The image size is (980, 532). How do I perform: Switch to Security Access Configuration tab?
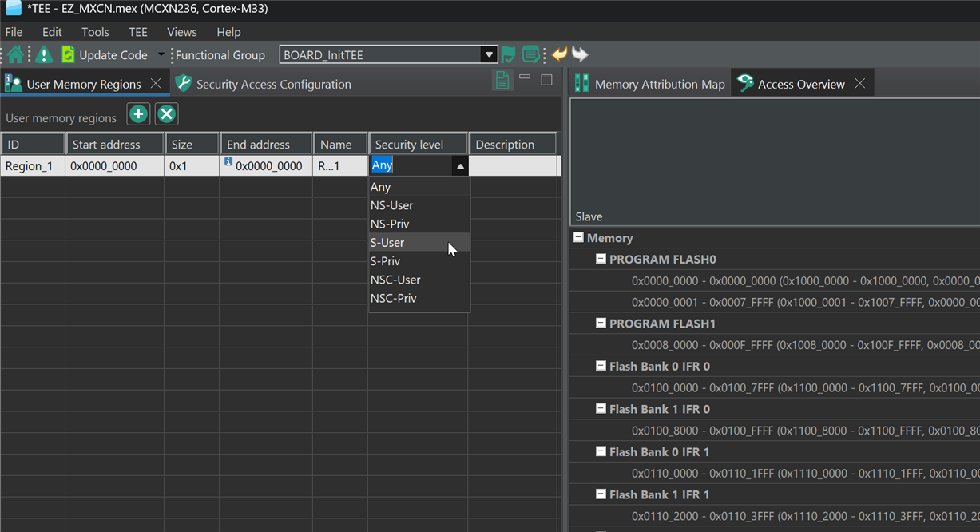[264, 84]
